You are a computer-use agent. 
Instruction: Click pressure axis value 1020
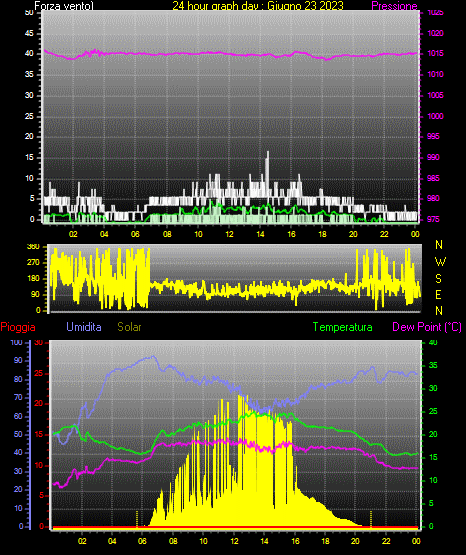click(435, 33)
